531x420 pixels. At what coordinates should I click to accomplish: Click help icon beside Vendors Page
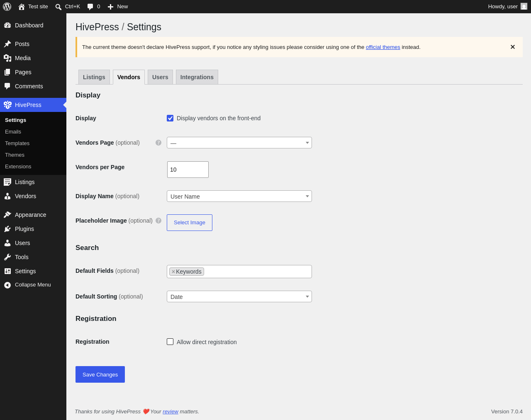pos(158,143)
